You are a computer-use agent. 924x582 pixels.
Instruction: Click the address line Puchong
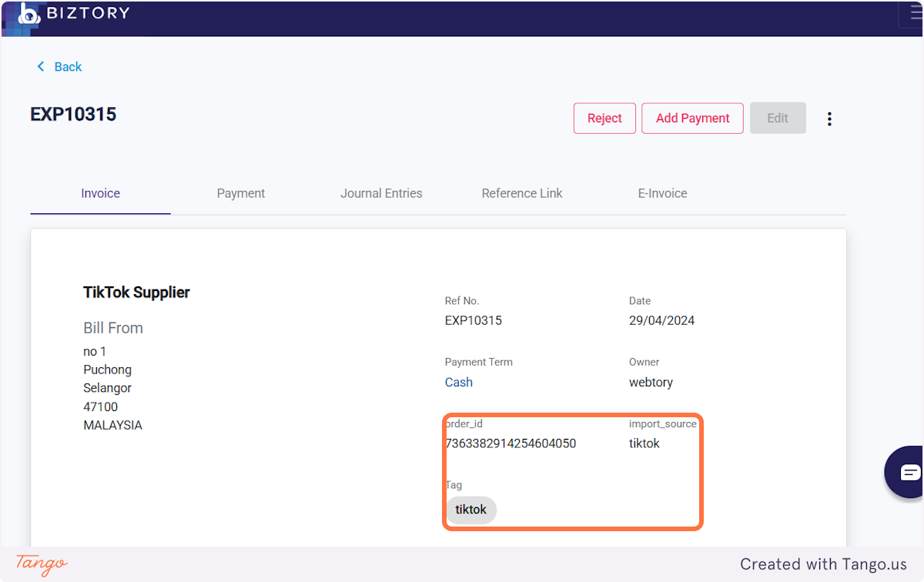coord(108,370)
